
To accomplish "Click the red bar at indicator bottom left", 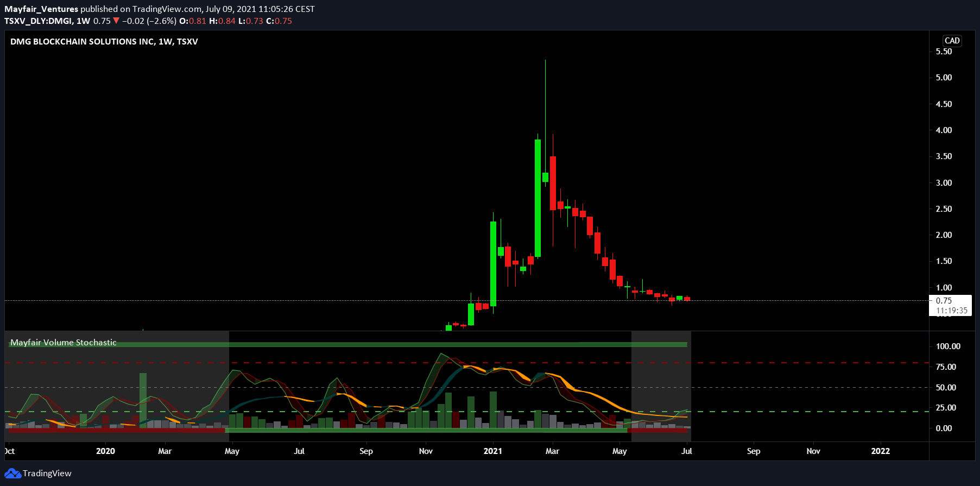I will pos(115,431).
